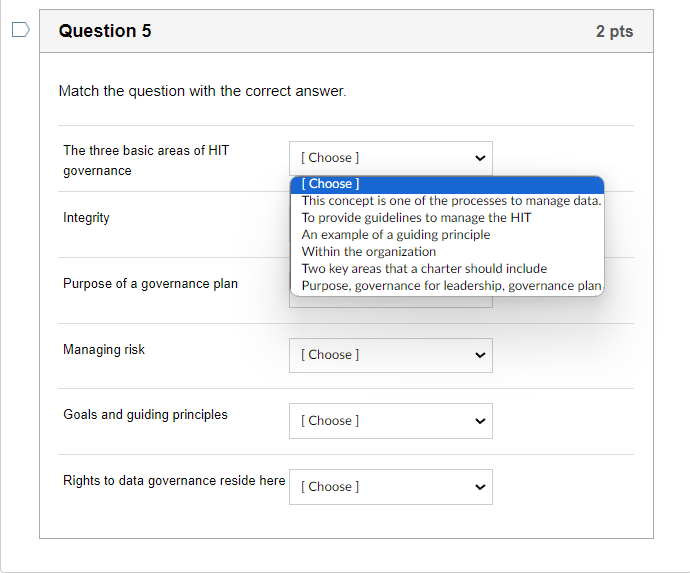
Task: Choose "Two key areas that a charter should include"
Action: 424,269
